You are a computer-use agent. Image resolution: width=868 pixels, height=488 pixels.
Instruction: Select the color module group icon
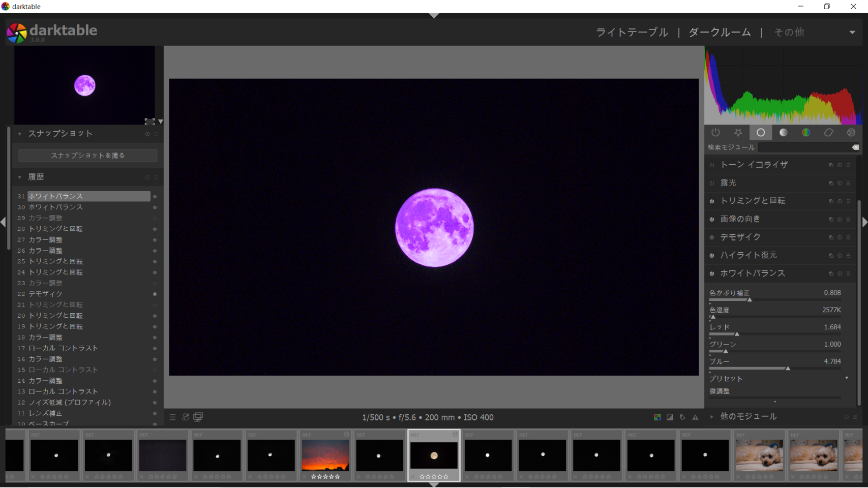806,133
